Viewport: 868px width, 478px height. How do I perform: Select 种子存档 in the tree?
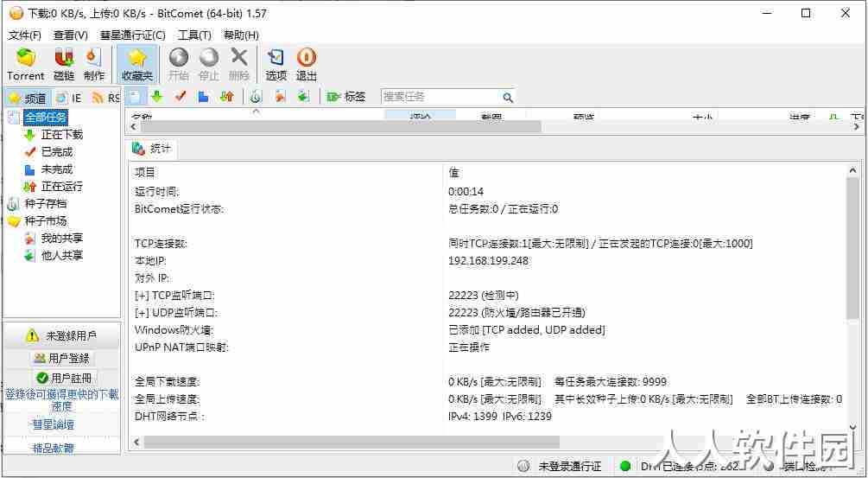coord(46,204)
